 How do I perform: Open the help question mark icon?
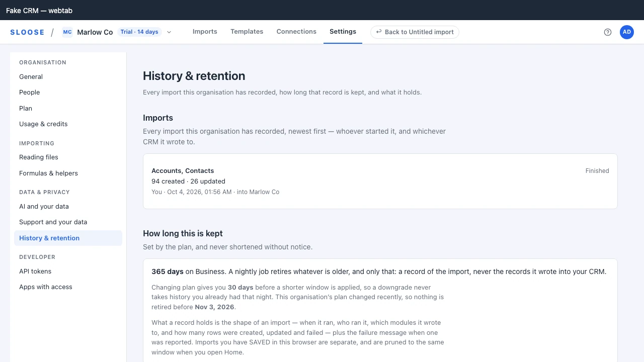(608, 32)
